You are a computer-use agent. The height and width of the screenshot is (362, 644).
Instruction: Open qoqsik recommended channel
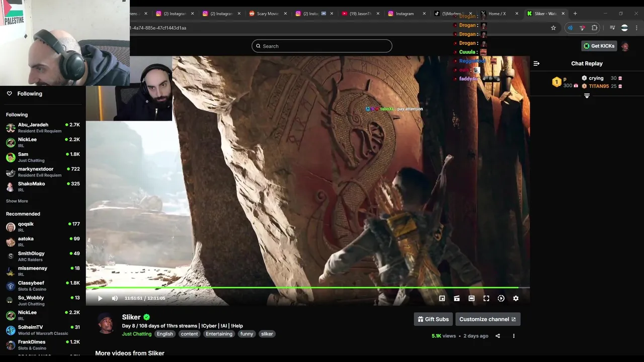43,227
